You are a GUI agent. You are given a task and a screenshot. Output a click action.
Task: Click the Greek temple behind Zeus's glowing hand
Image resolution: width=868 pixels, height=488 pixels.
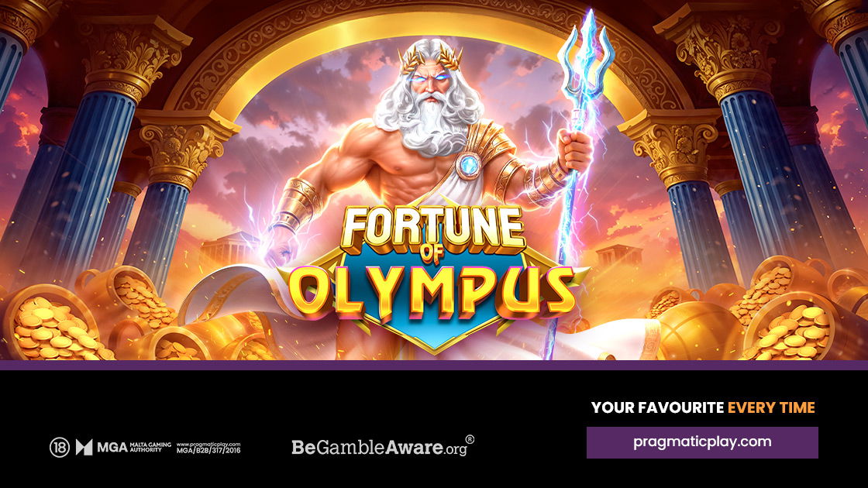229,250
